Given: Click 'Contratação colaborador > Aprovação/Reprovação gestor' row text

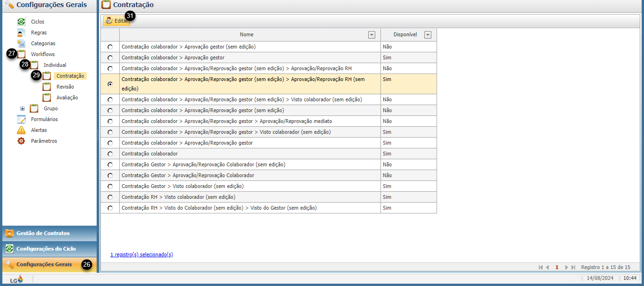Looking at the screenshot, I should [x=187, y=143].
